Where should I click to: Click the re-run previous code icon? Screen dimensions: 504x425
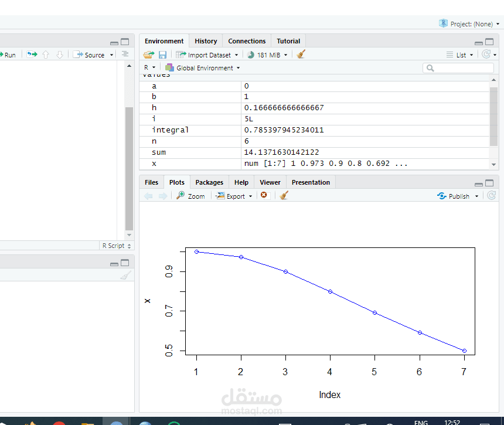pos(32,55)
